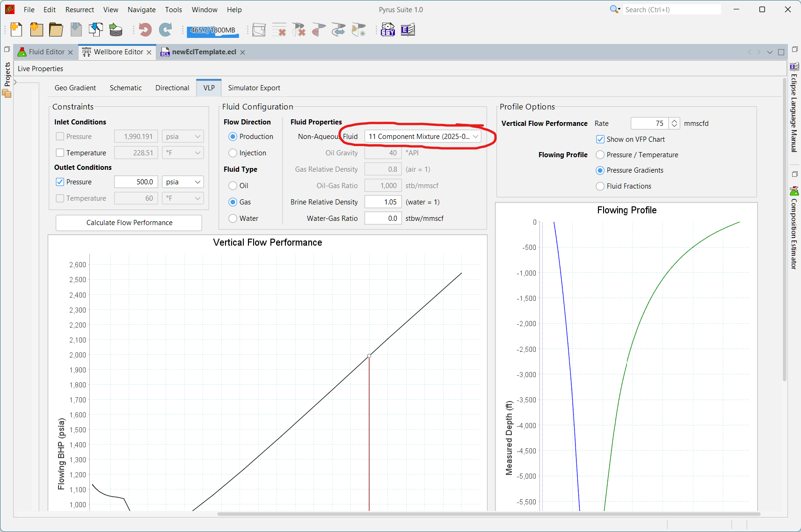Click the delete rows toolbar icon
Screen dimensions: 801x532
click(x=279, y=30)
